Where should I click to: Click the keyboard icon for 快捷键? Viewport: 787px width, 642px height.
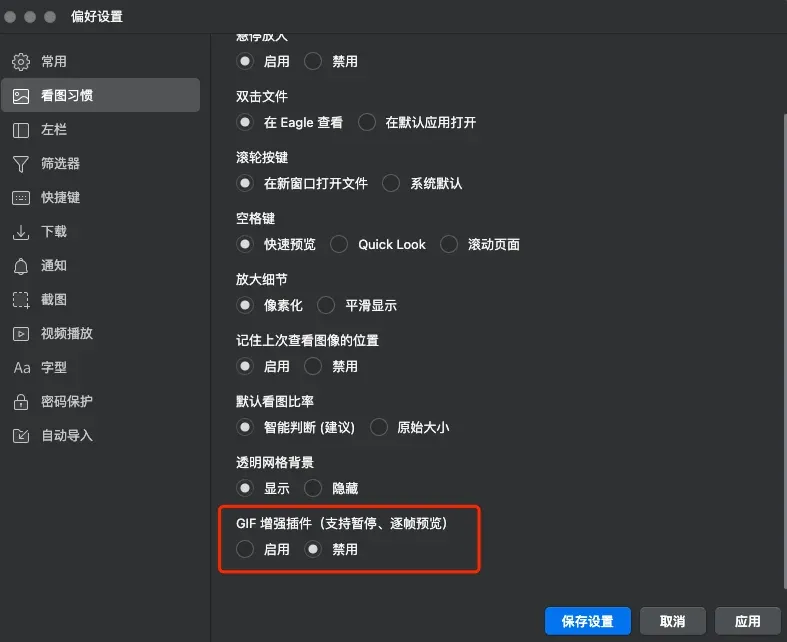(21, 198)
